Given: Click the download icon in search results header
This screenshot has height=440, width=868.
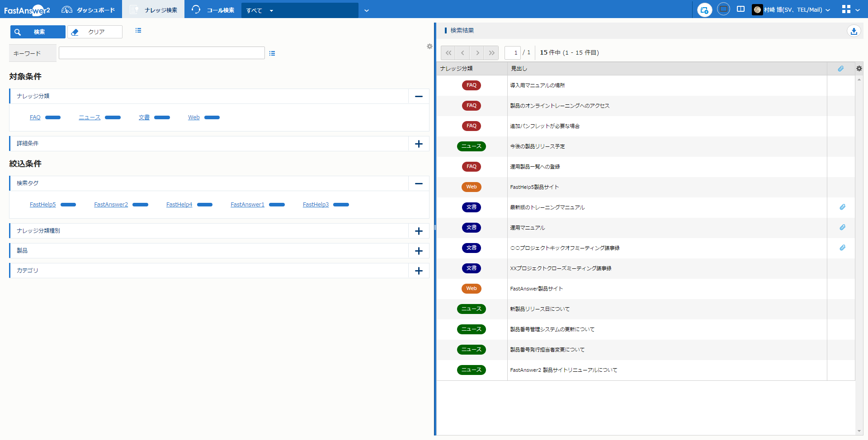Looking at the screenshot, I should pos(854,31).
